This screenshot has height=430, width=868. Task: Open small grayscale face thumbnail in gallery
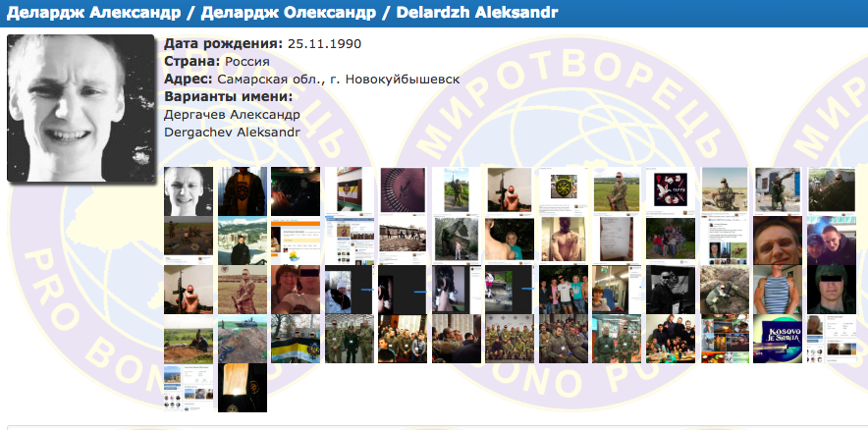(189, 191)
